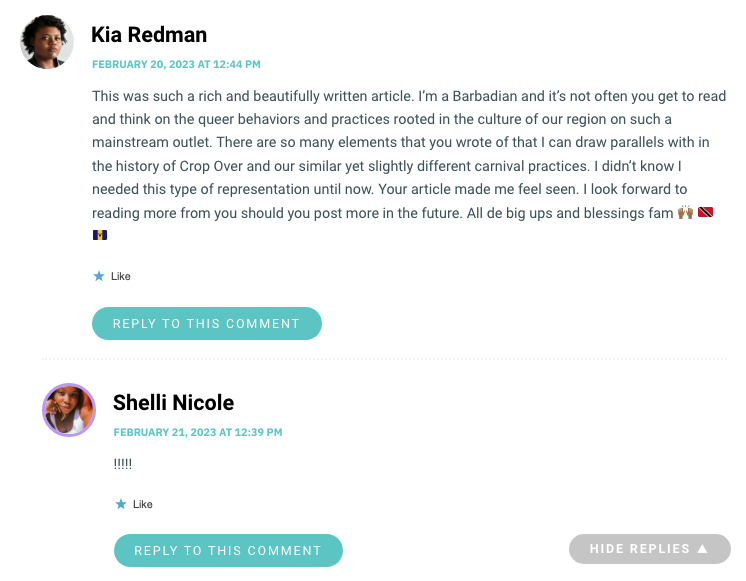The width and height of the screenshot is (746, 581).
Task: Click Shelli Nicole's avatar photo
Action: pos(69,410)
